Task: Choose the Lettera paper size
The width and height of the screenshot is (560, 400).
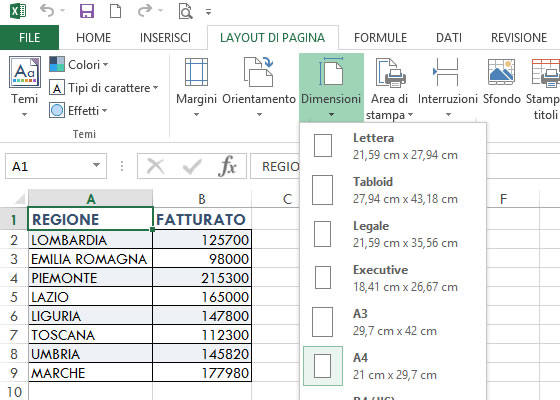Action: point(393,146)
